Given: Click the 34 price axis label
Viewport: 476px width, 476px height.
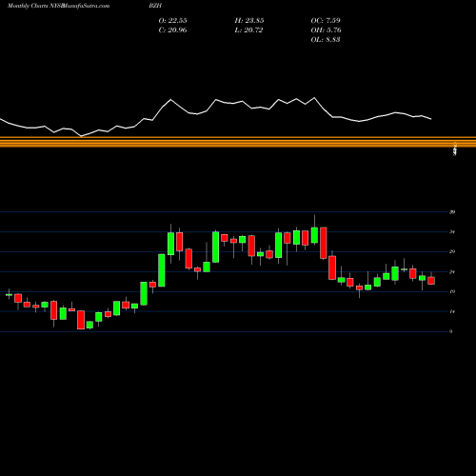Looking at the screenshot, I should tap(452, 232).
